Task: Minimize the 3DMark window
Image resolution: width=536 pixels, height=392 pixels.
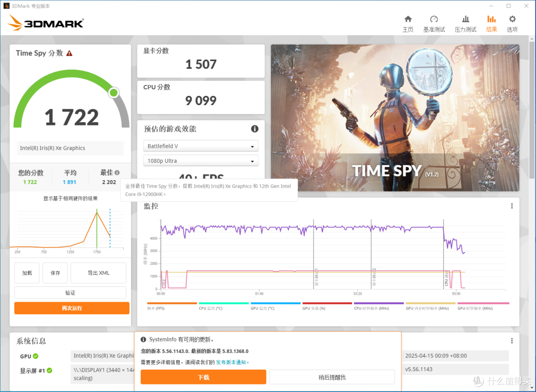Action: point(491,6)
